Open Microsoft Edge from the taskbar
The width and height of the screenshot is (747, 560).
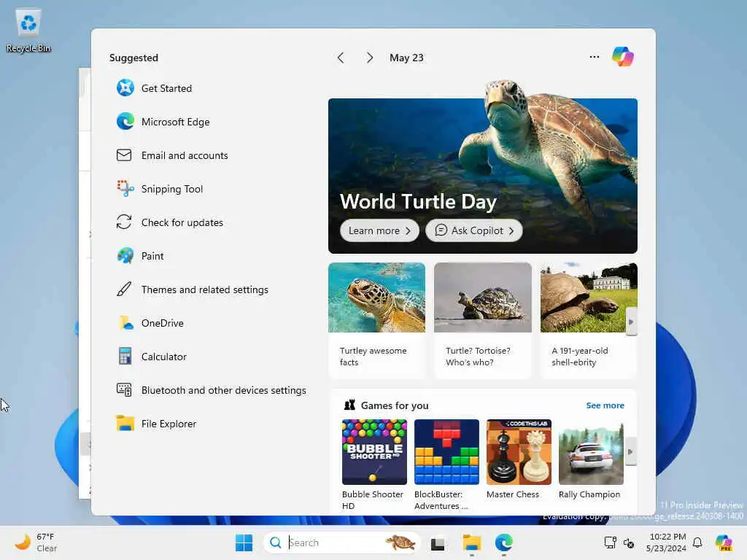coord(503,542)
